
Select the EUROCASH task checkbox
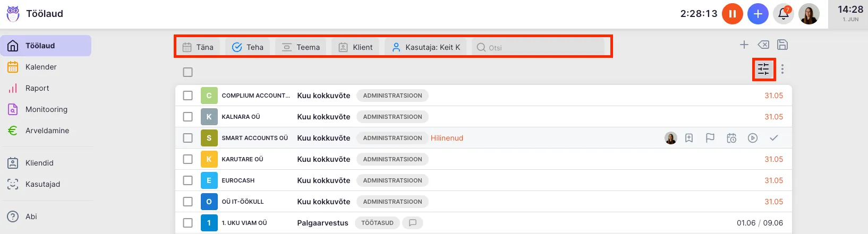pos(188,180)
